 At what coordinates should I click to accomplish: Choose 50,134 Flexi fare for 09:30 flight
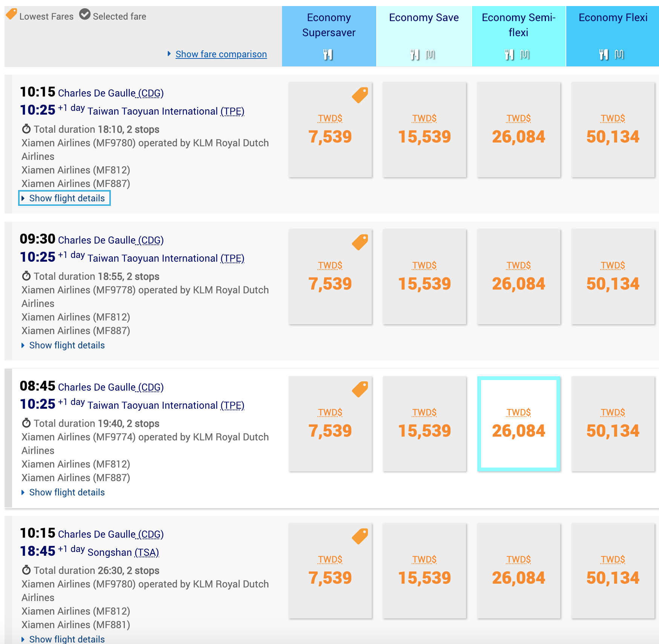coord(613,277)
